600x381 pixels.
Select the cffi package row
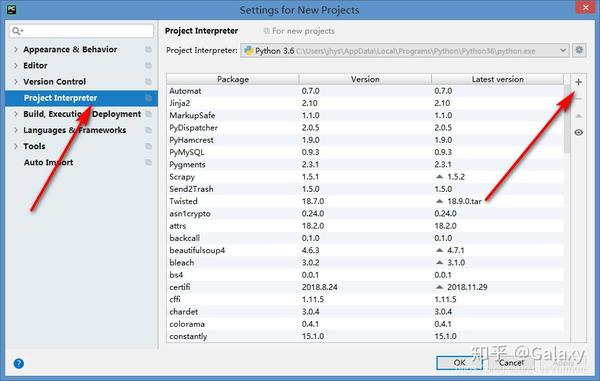365,299
